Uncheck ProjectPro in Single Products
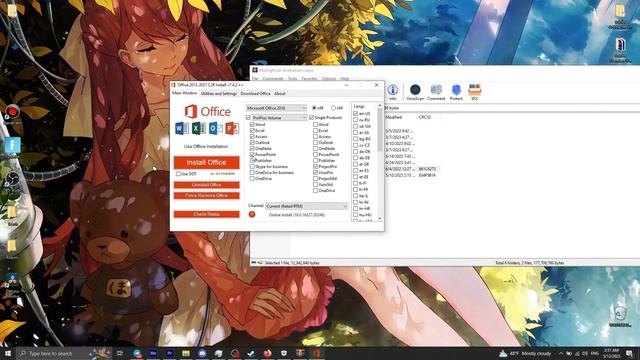This screenshot has height=360, width=640. click(316, 167)
